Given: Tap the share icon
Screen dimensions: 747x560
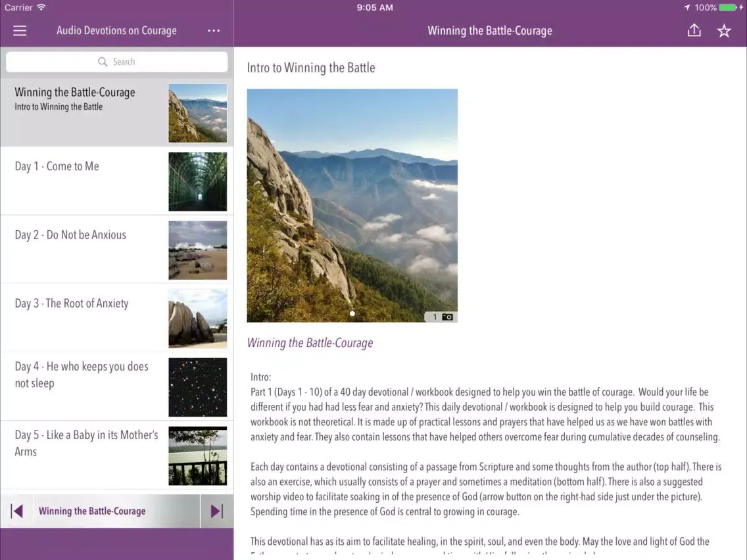Looking at the screenshot, I should (x=694, y=30).
